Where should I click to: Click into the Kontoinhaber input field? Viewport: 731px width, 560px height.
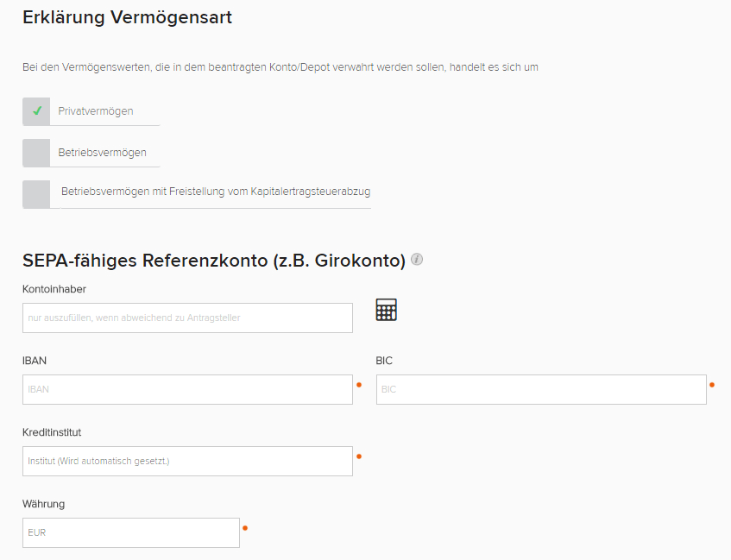click(x=187, y=318)
